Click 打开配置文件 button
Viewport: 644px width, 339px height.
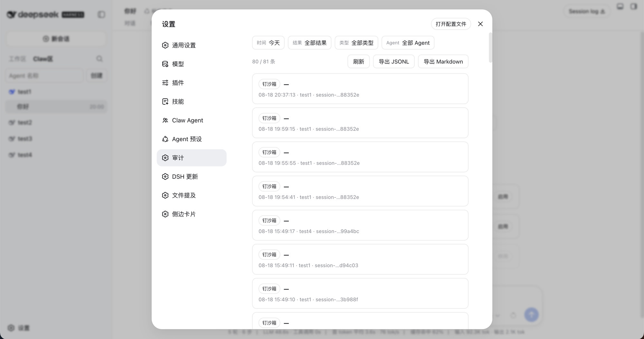(451, 24)
